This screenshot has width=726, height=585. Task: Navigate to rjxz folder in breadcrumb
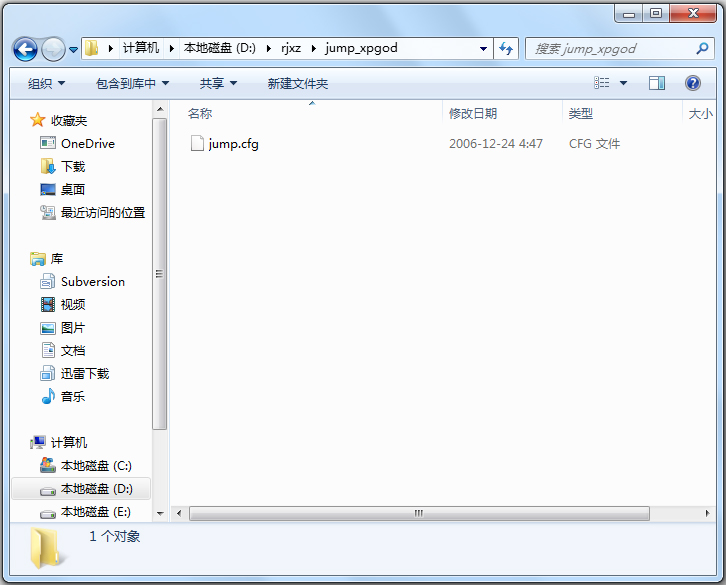[291, 48]
